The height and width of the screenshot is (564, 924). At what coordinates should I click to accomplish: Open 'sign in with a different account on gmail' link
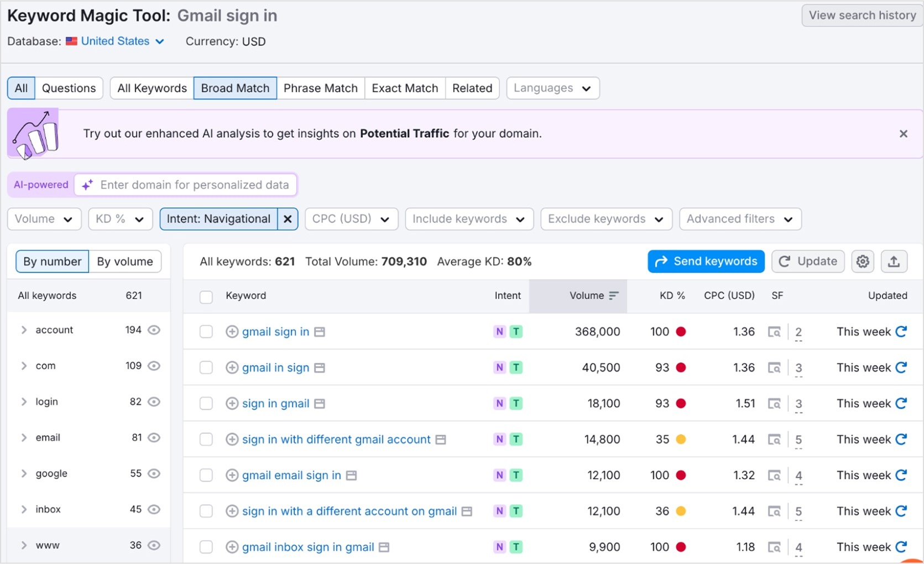click(x=349, y=511)
